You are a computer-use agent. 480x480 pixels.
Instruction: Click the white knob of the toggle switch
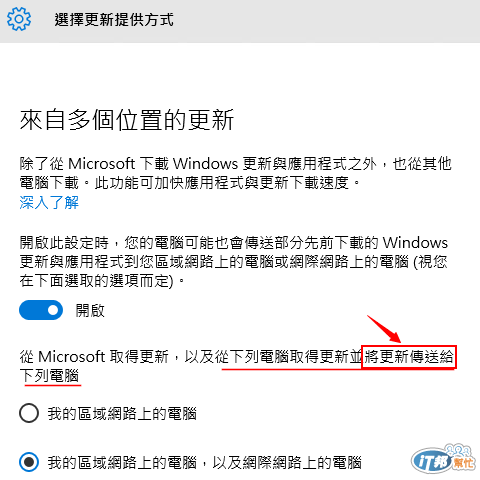(x=53, y=310)
